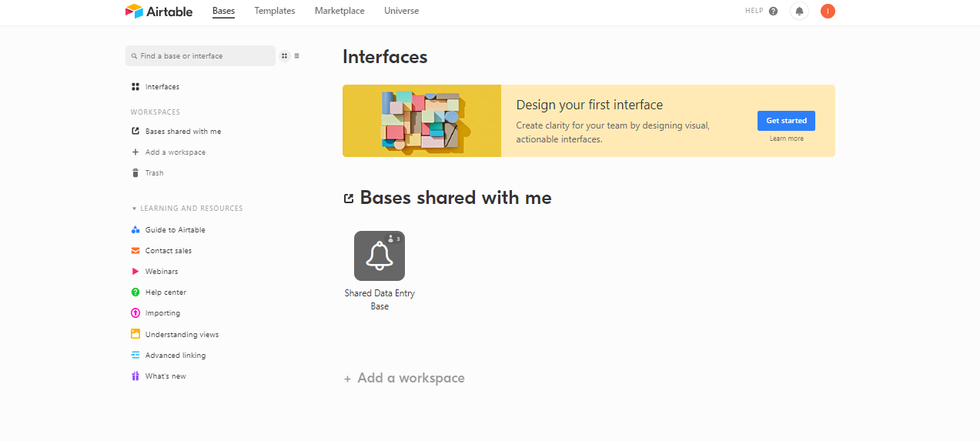Open the Marketplace tab
980x441 pixels.
point(339,11)
